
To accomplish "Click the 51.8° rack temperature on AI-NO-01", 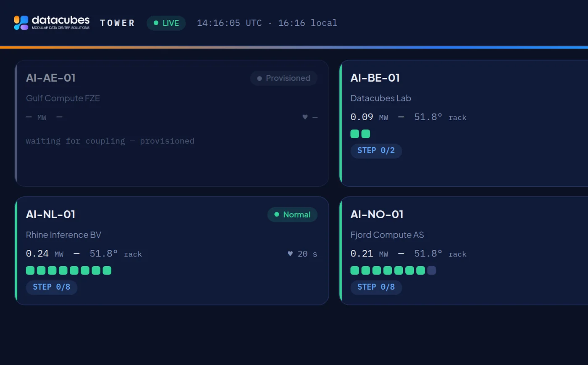I will click(x=441, y=254).
